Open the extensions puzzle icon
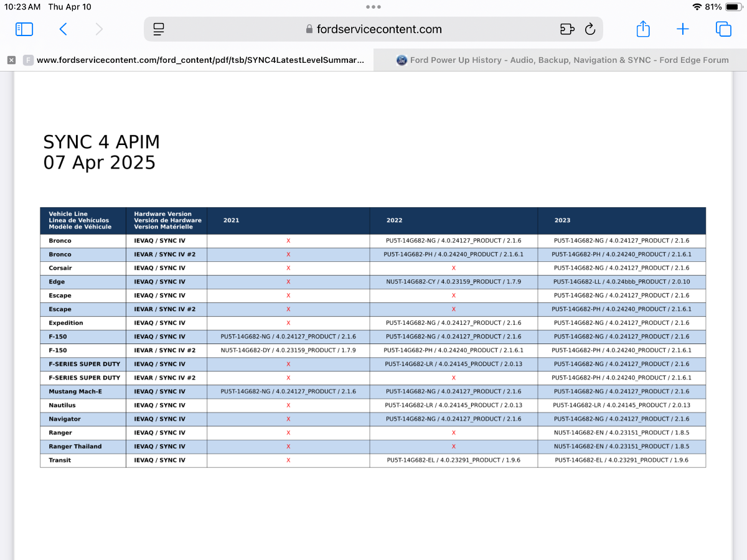The width and height of the screenshot is (747, 560). [x=566, y=29]
